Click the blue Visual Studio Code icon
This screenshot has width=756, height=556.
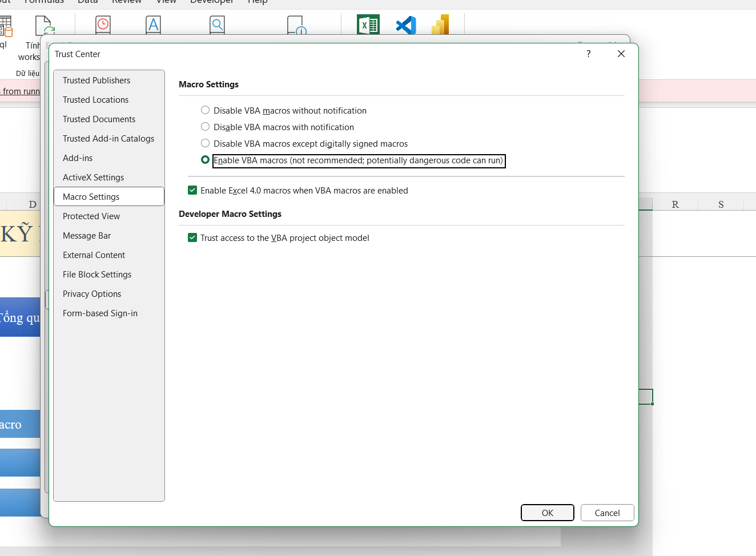click(x=405, y=25)
